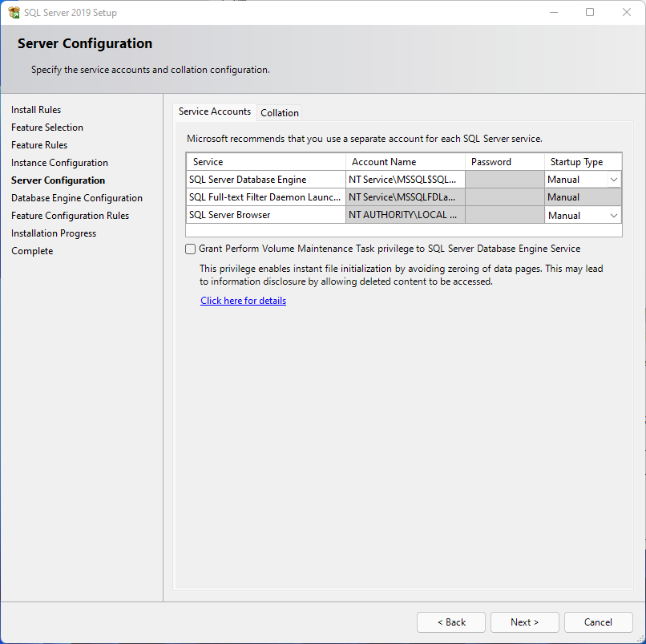
Task: Select the SQL Full-text Filter Daemon Launcher row
Action: click(266, 197)
